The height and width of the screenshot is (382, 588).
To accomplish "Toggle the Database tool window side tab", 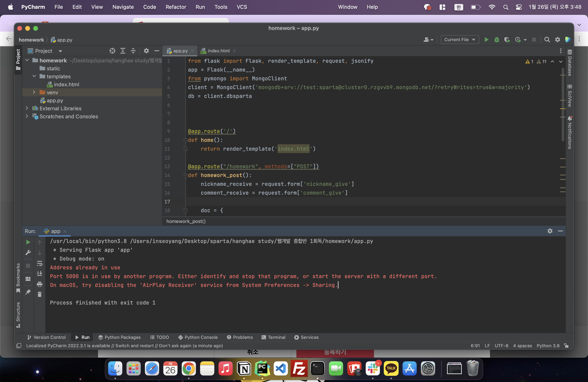I will tap(570, 63).
